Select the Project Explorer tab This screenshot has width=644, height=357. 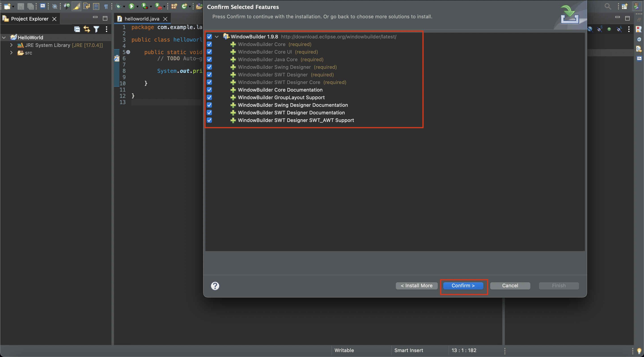click(x=30, y=19)
